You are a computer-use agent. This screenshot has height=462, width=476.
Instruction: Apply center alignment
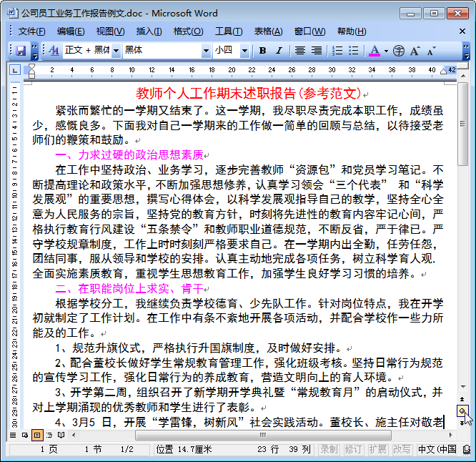300,51
